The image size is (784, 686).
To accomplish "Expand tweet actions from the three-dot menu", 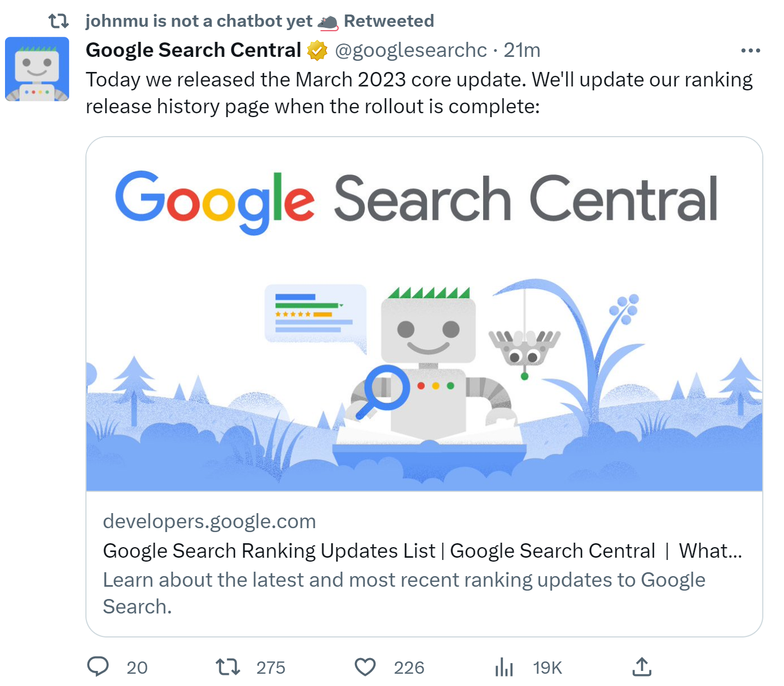I will [750, 50].
